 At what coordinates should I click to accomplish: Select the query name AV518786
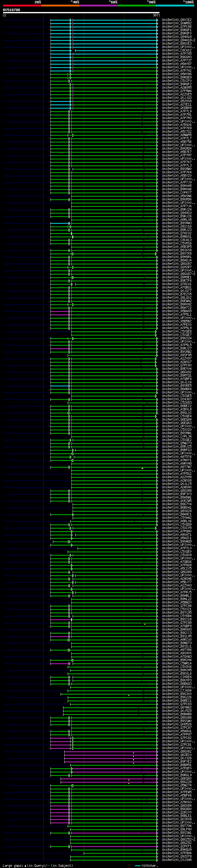pyautogui.click(x=11, y=10)
